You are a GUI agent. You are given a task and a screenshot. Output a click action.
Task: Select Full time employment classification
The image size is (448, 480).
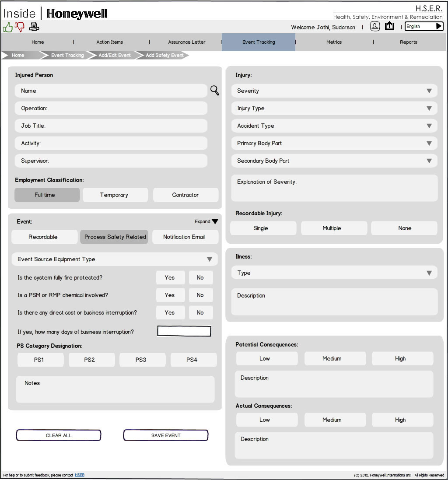coord(47,195)
